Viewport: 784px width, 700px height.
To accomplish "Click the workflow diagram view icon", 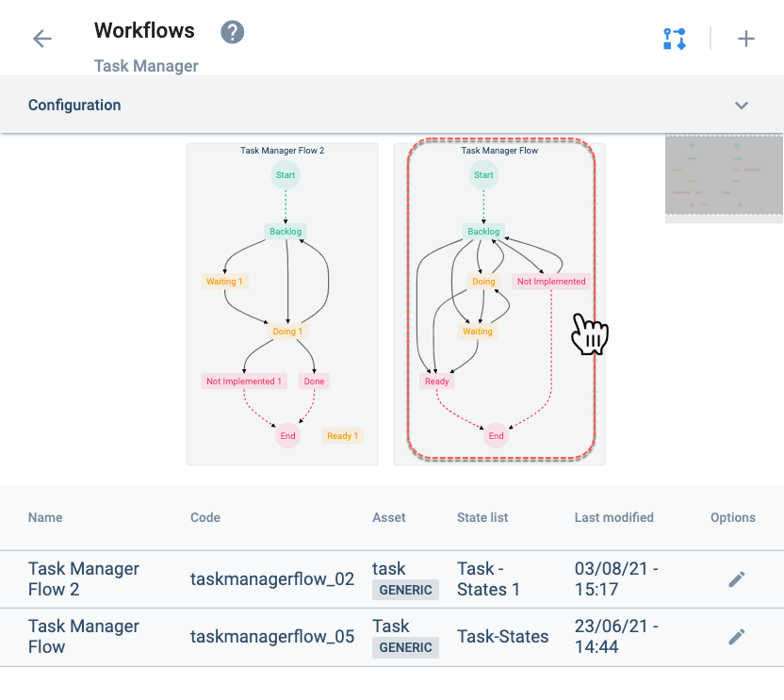I will pyautogui.click(x=675, y=39).
